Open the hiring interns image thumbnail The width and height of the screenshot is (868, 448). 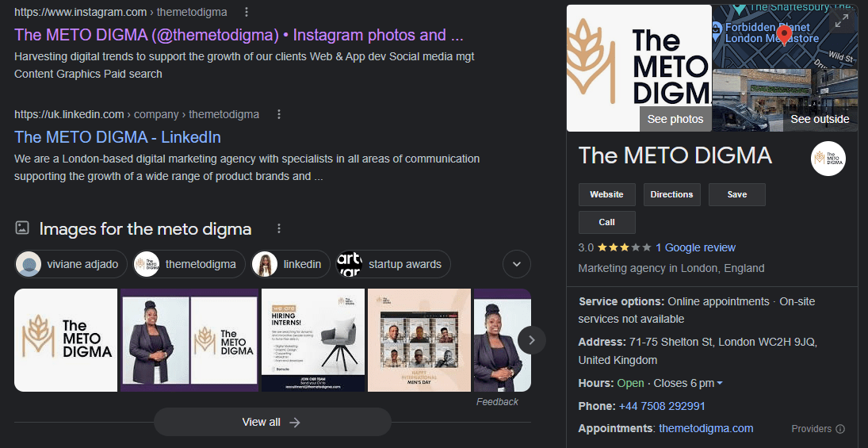coord(313,340)
